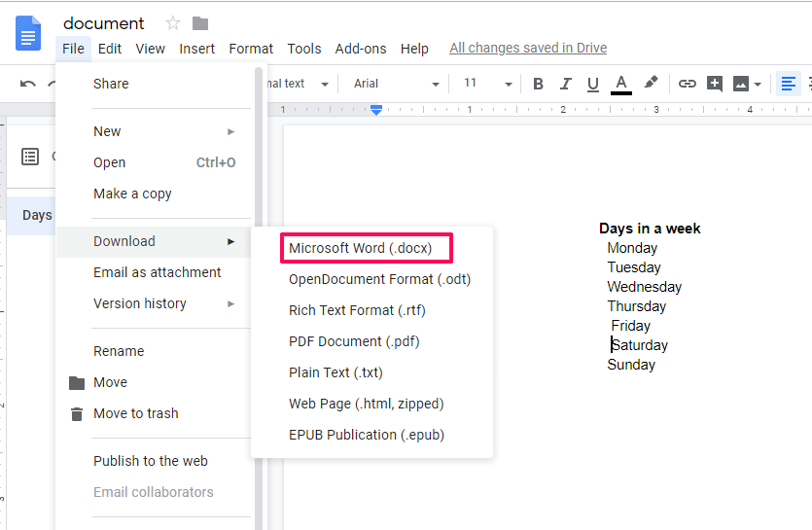Select Make a copy

click(x=155, y=194)
